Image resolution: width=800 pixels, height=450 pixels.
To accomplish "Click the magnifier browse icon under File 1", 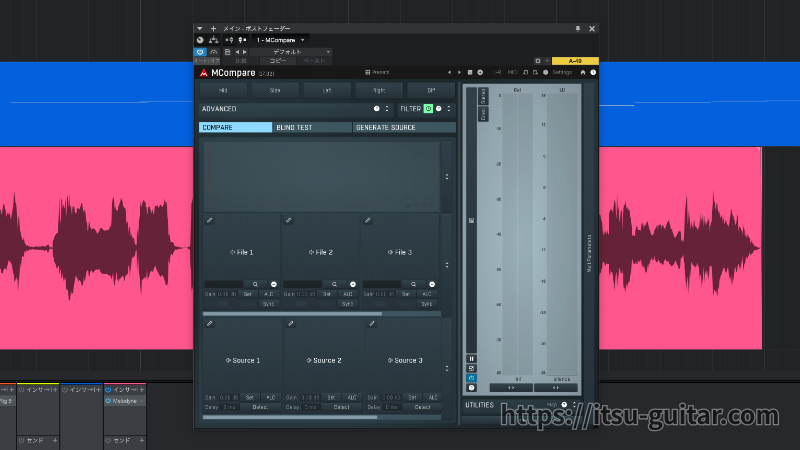I will (255, 284).
